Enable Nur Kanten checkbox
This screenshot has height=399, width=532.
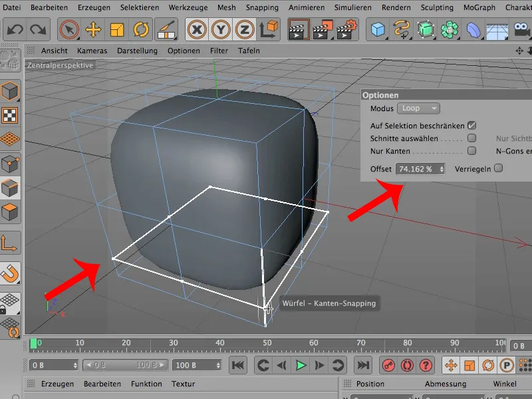click(471, 151)
